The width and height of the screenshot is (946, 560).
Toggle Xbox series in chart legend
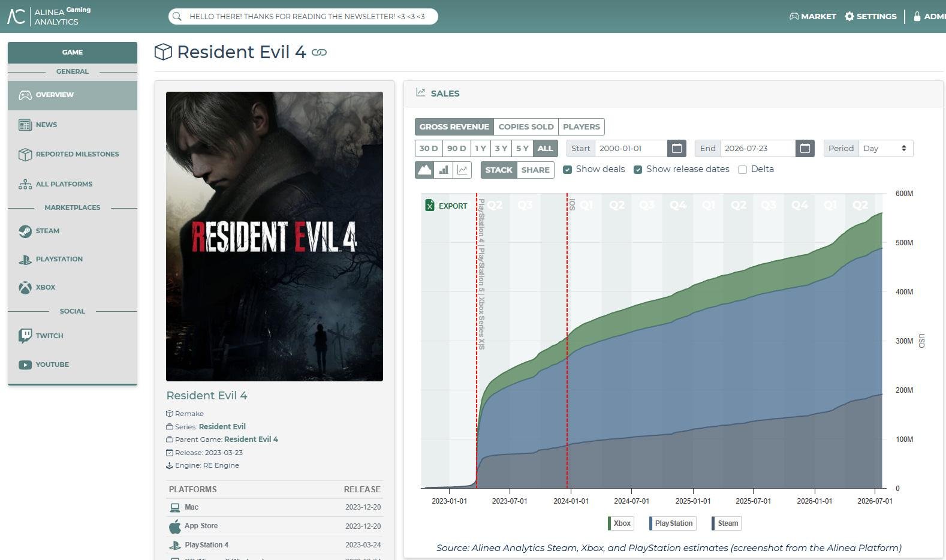click(620, 523)
